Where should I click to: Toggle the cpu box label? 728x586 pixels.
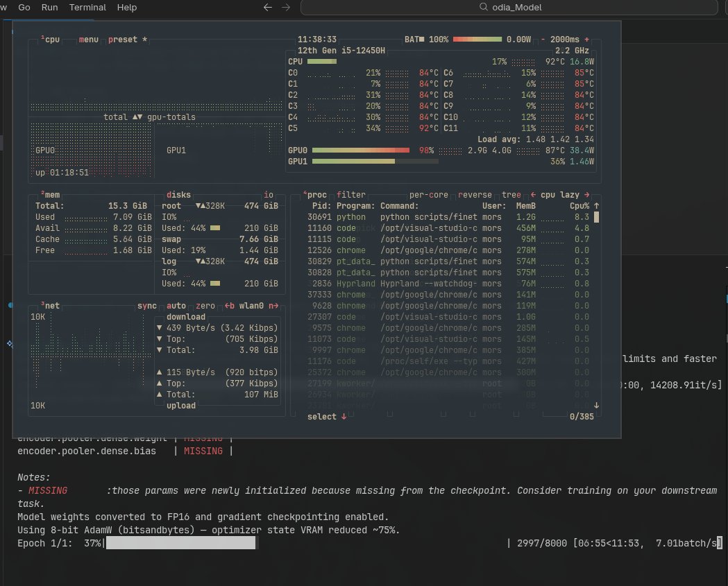[50, 40]
